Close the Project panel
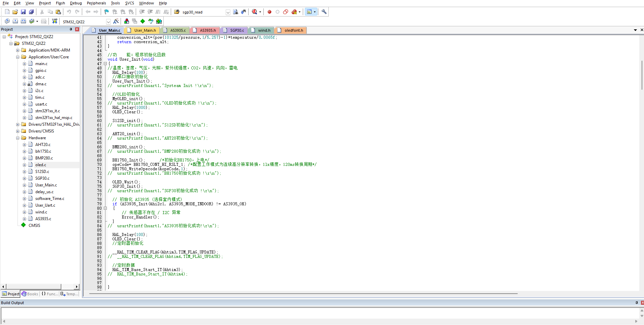The height and width of the screenshot is (325, 644). coord(77,29)
